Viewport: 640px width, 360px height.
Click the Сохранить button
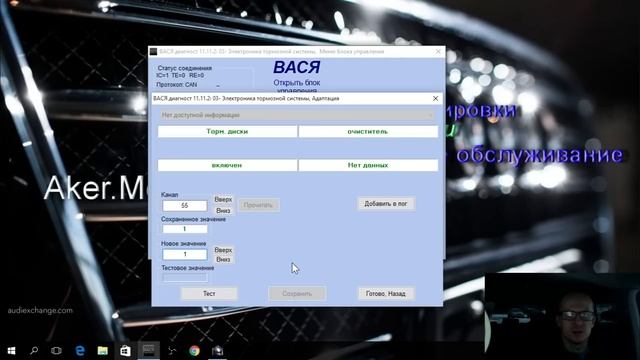pos(297,293)
